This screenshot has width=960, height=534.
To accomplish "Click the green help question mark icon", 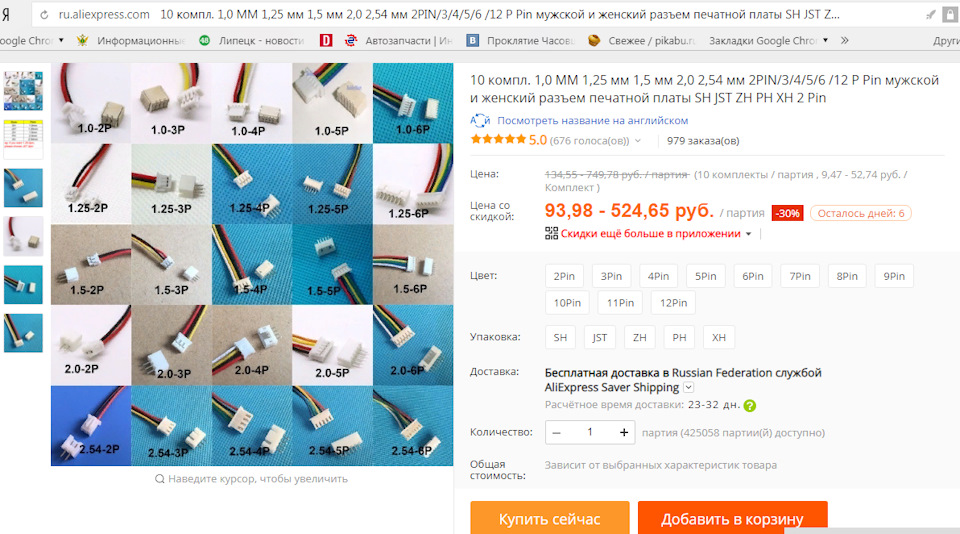I will click(749, 405).
